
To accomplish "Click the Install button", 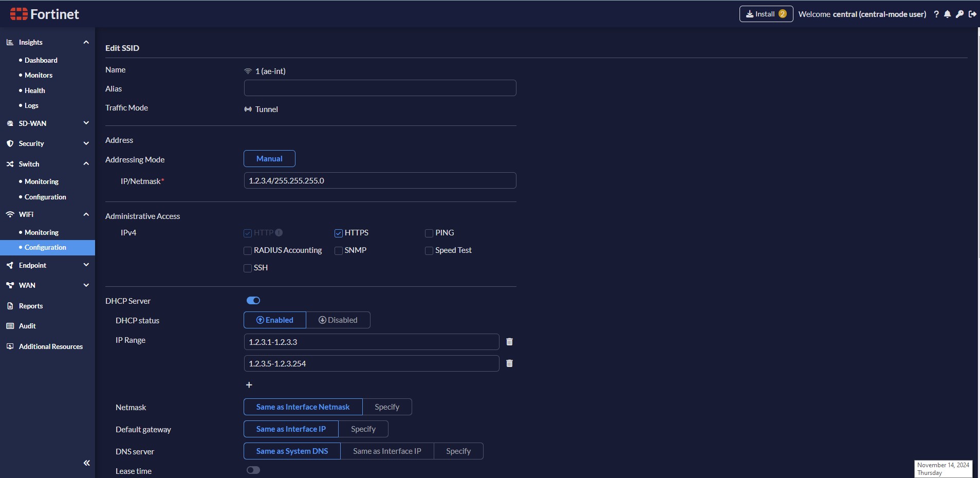I will tap(765, 14).
